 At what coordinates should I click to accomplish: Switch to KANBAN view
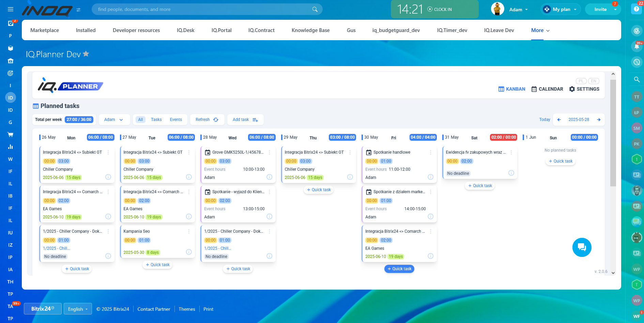[x=512, y=89]
